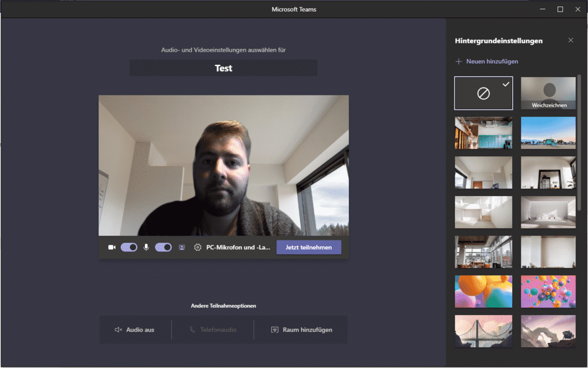Click the camera icon in the control bar

(112, 247)
